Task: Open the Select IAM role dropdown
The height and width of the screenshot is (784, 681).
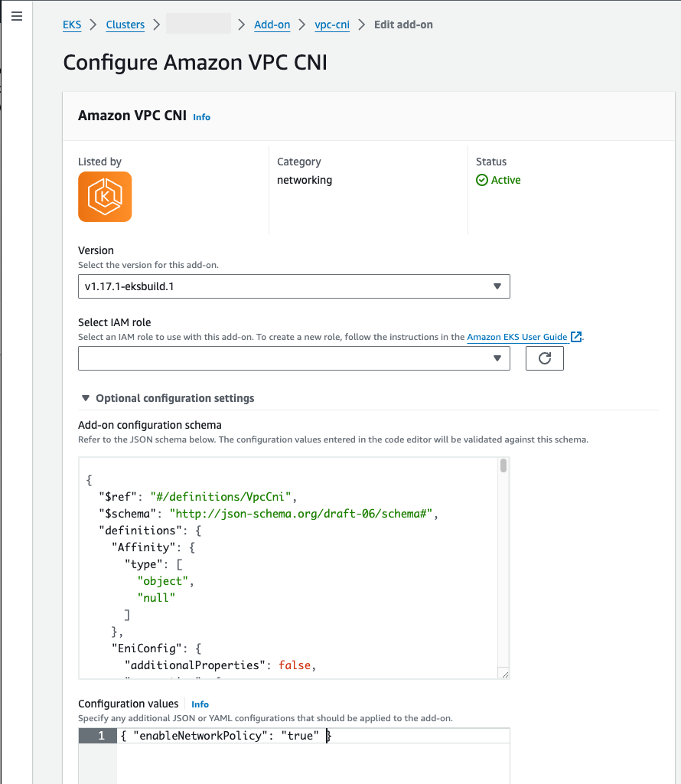Action: click(x=498, y=358)
